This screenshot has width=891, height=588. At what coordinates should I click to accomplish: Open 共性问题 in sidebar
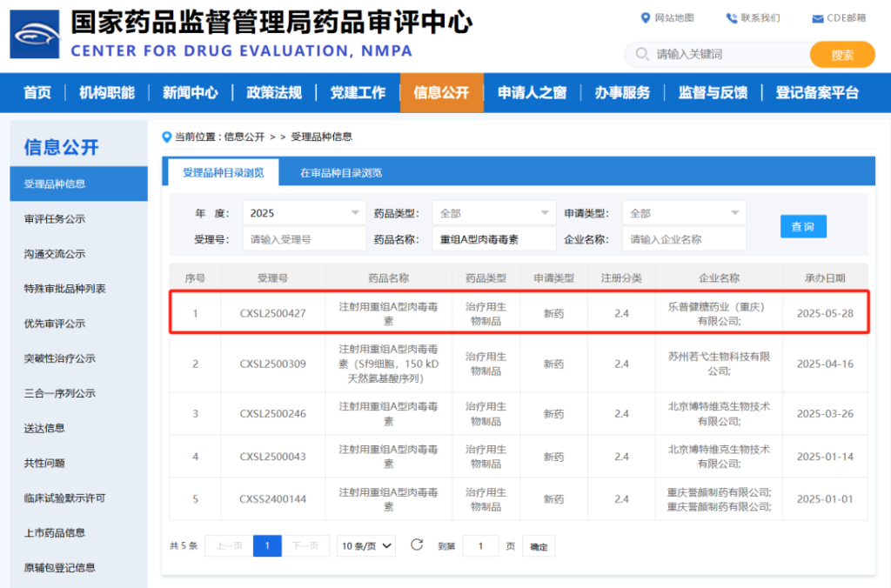[44, 463]
